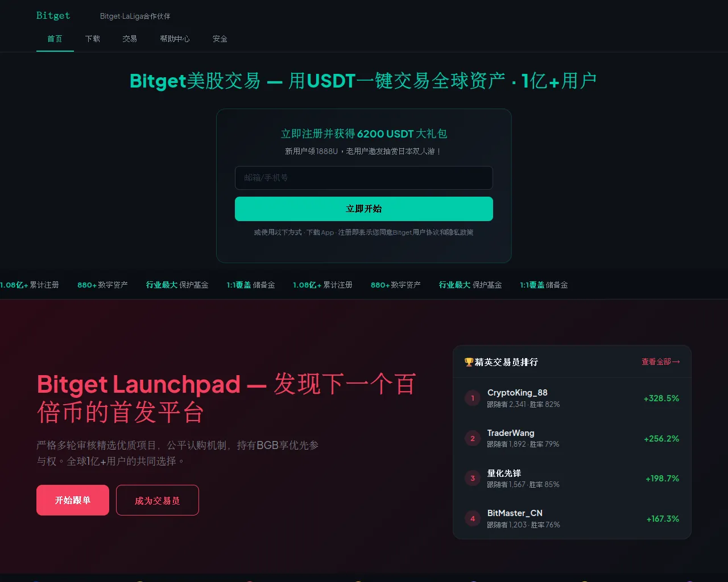Open the CryptoKing_88 trader entry
The width and height of the screenshot is (728, 582).
click(x=572, y=398)
